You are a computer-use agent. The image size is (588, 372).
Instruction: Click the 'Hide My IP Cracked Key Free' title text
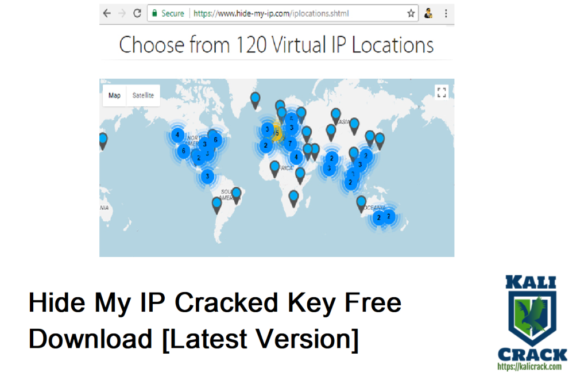215,302
